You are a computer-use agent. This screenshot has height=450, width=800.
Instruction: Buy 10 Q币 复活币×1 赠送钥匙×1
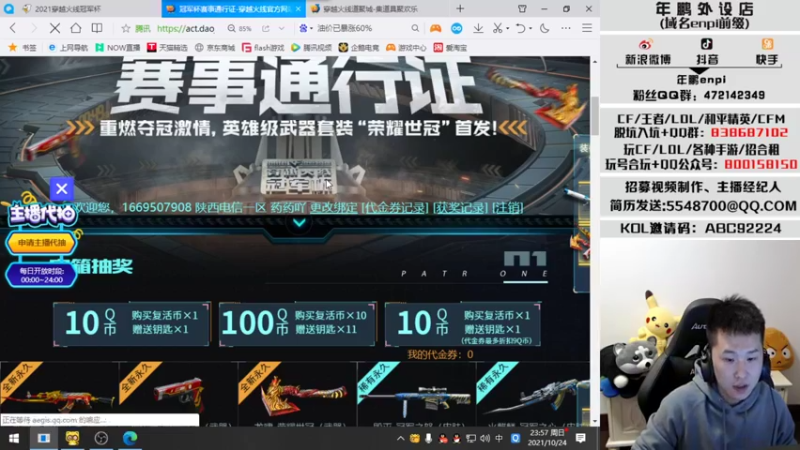[x=132, y=323]
